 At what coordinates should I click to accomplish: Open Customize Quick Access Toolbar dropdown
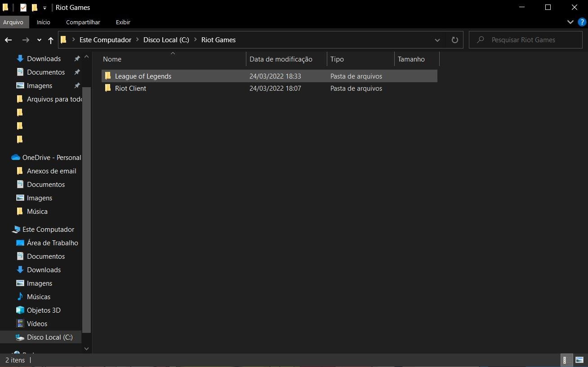(x=45, y=8)
